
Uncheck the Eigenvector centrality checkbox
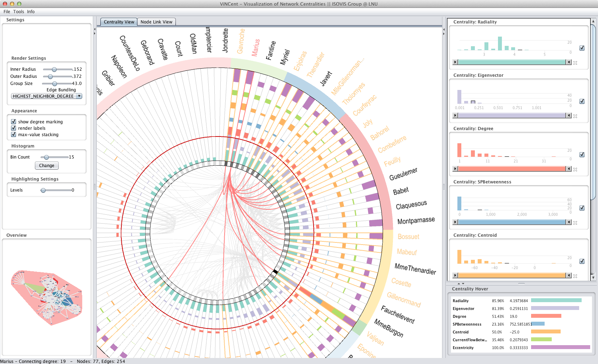[582, 101]
